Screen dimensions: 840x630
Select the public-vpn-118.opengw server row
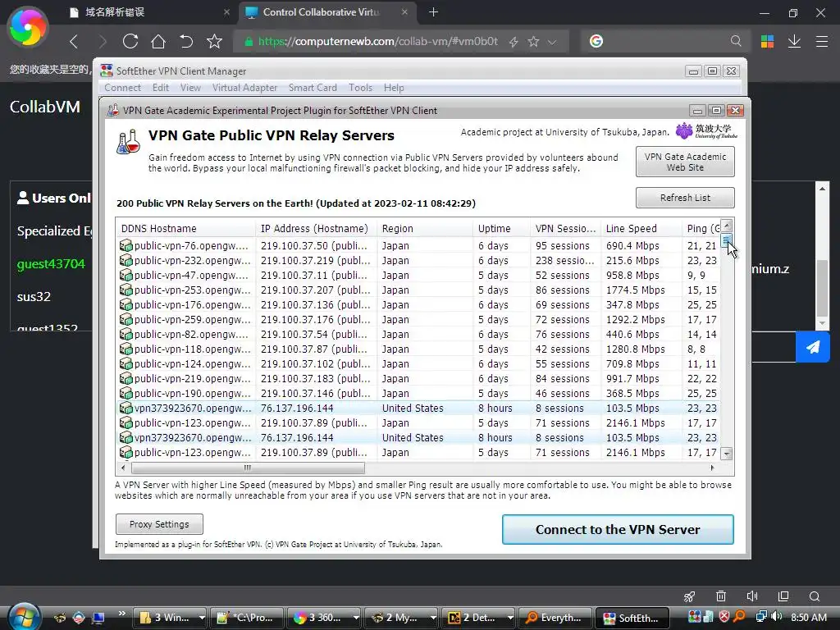point(418,349)
